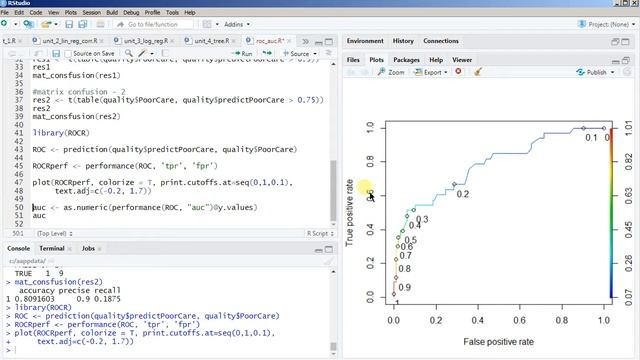Image resolution: width=640 pixels, height=360 pixels.
Task: Switch to unit_3_log_reg.R tab
Action: click(x=146, y=41)
